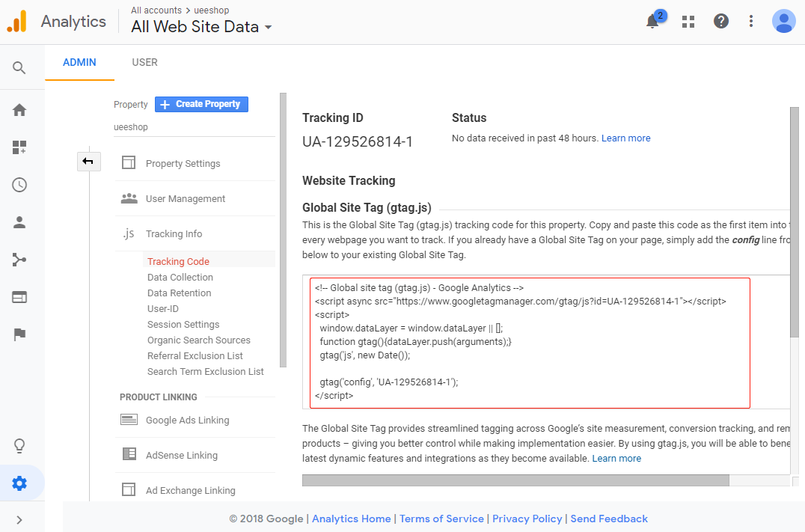This screenshot has width=805, height=532.
Task: Select Tracking Code submenu item
Action: point(178,261)
